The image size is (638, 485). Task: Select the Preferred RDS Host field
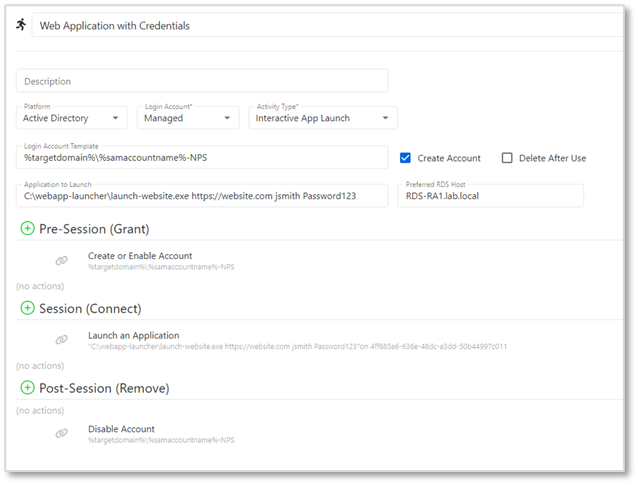click(490, 196)
